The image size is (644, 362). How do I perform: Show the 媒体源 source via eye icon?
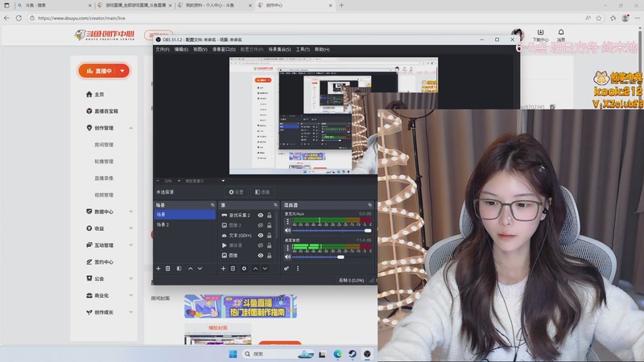260,245
